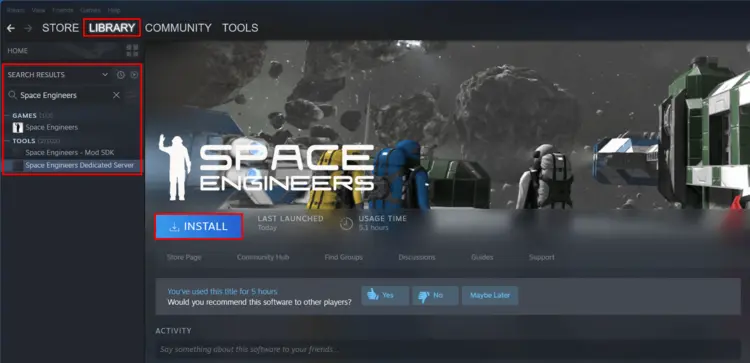750x363 pixels.
Task: Go back with the left arrow
Action: (x=11, y=28)
